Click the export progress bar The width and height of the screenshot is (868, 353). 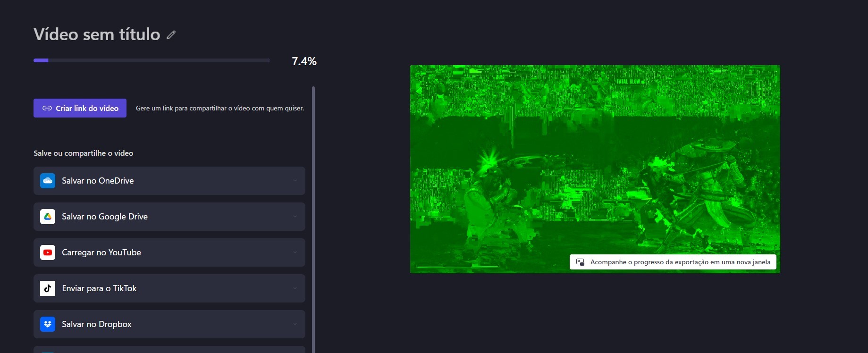tap(152, 60)
